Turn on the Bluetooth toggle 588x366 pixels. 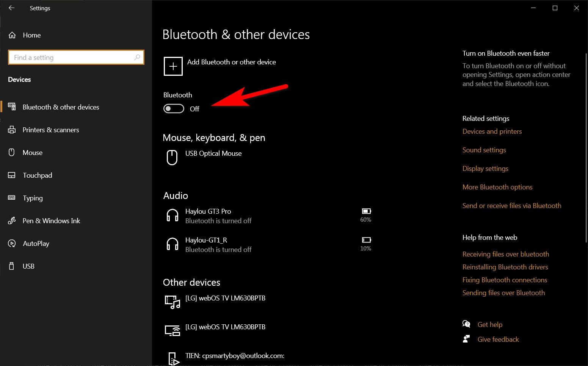[x=174, y=109]
